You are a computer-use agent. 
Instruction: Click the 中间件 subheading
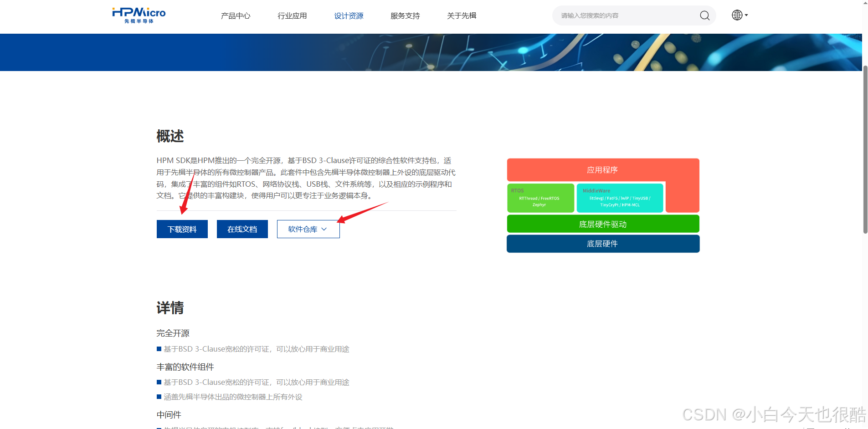point(169,415)
